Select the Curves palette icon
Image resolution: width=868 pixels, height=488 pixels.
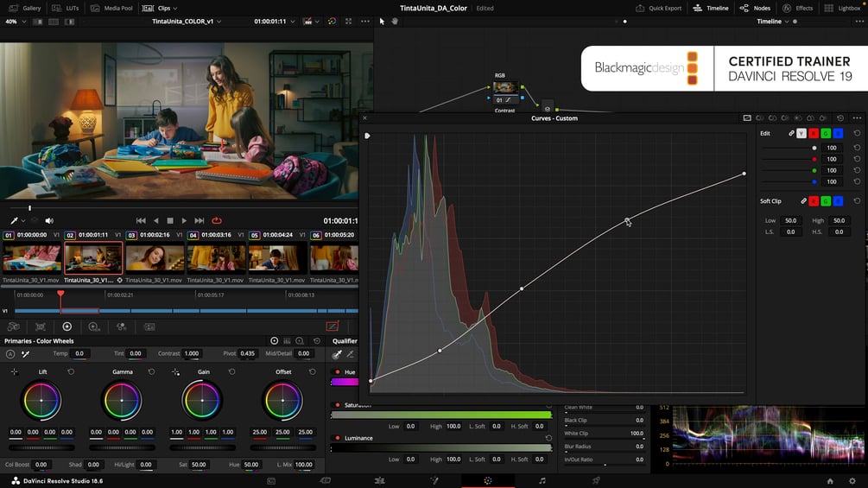click(x=333, y=326)
